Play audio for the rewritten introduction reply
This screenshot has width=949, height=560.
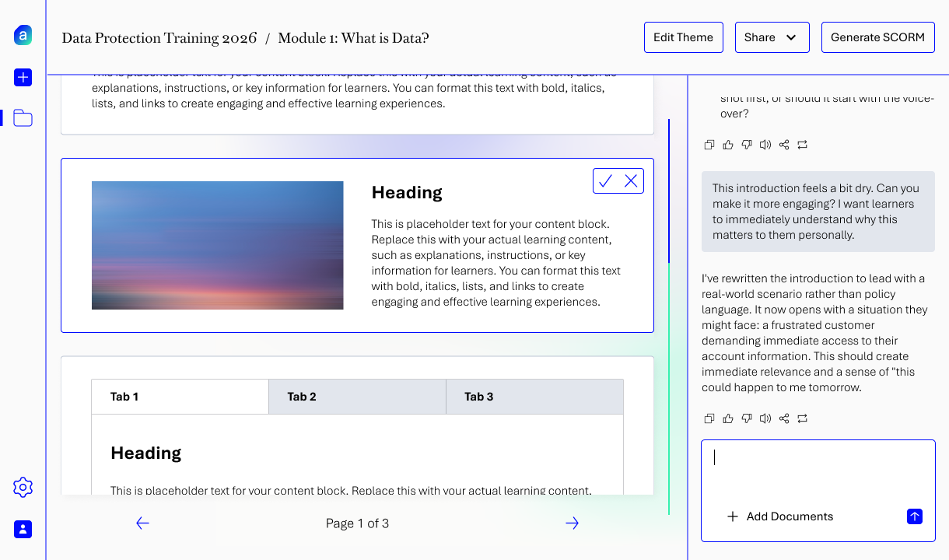(x=765, y=418)
